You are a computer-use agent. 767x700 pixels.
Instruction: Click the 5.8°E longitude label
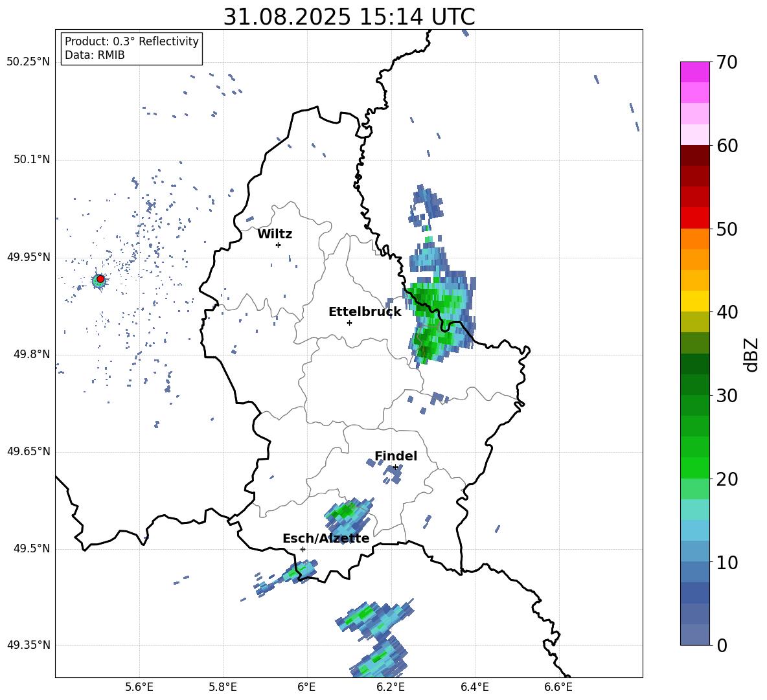coord(223,687)
